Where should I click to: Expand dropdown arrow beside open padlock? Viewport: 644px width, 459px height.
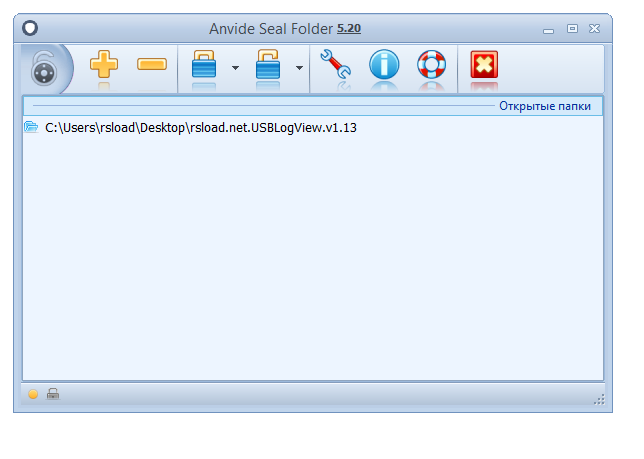point(299,68)
